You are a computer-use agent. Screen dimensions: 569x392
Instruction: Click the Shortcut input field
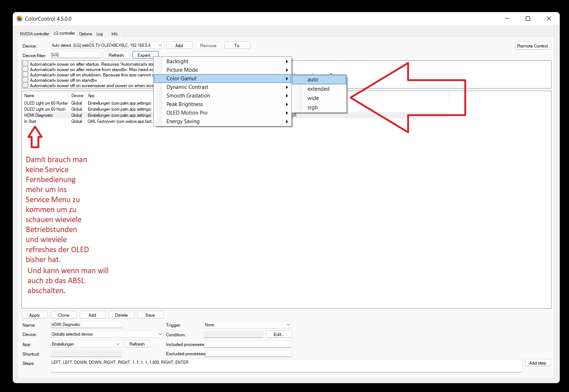86,353
